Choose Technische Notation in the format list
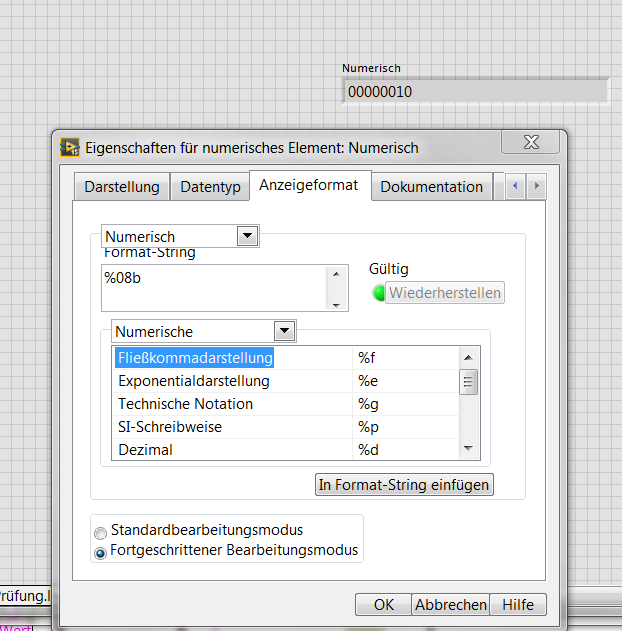The image size is (622, 631). pos(233,404)
